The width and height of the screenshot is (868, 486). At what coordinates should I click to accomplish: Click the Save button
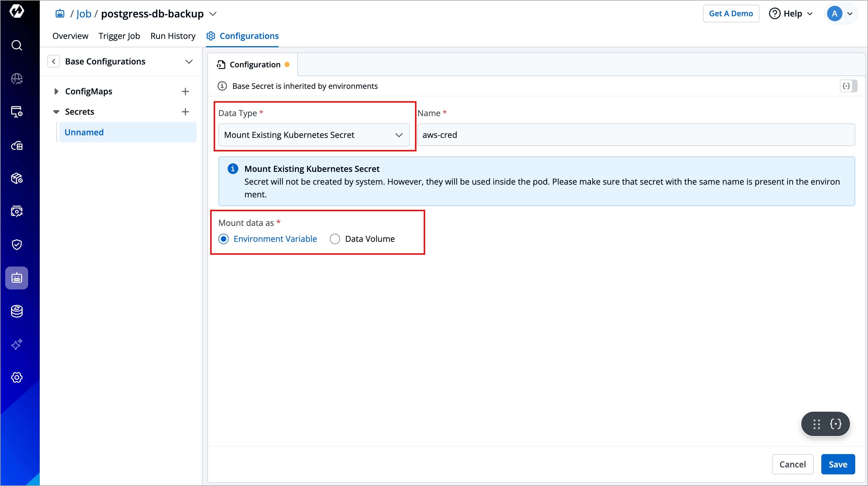[838, 464]
